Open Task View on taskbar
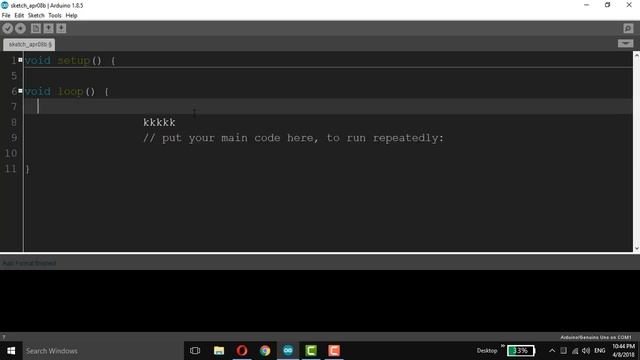Screen dimensions: 640x360 (195, 351)
